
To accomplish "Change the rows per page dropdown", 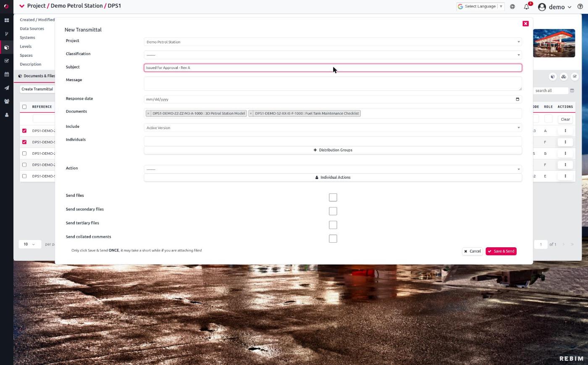I will (30, 244).
